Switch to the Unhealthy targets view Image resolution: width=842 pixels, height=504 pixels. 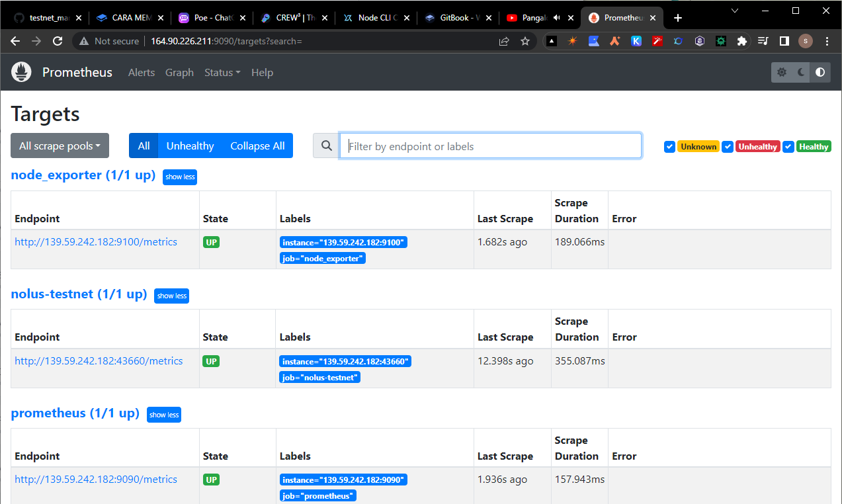[190, 146]
